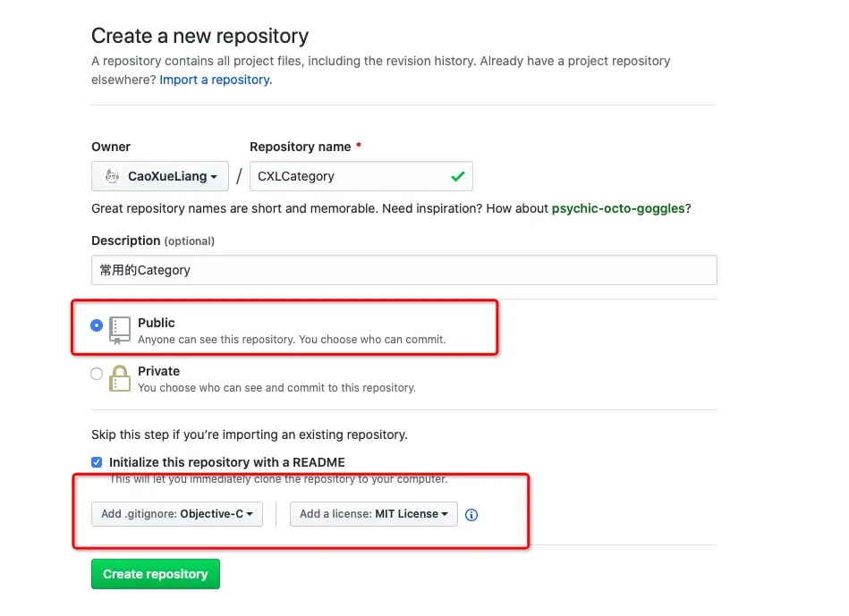Click the green checkmark in name field

(x=458, y=176)
